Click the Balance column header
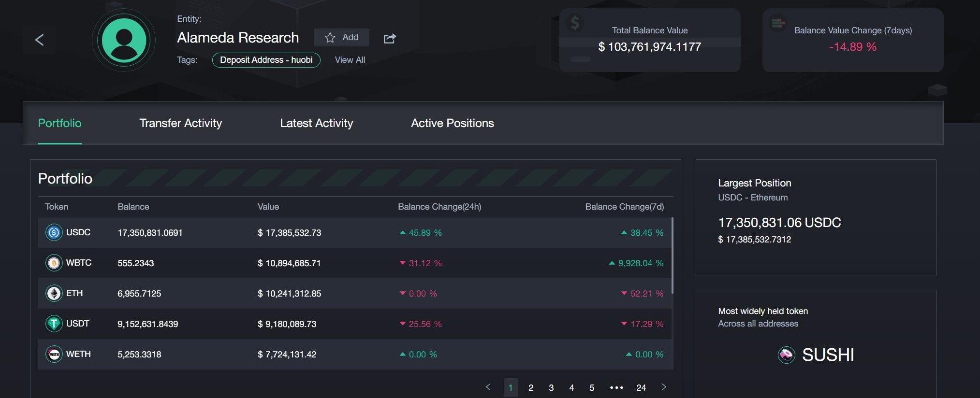Screen dimensions: 980x398 click(133, 207)
